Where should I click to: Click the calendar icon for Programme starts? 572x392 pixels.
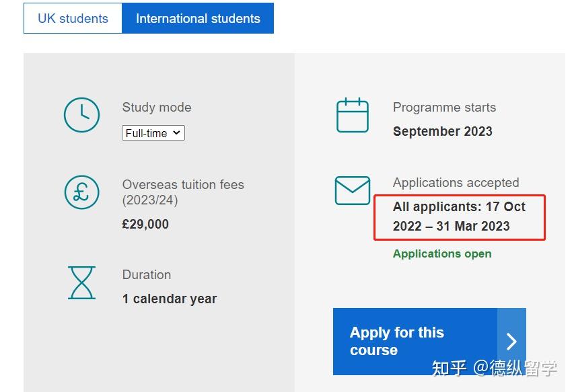point(352,115)
